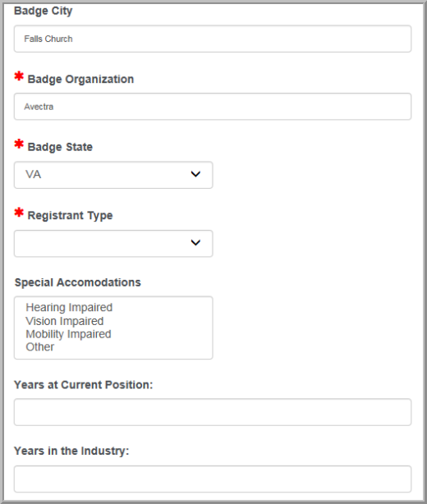Viewport: 427px width, 504px height.
Task: Click the Badge Organization label
Action: [80, 80]
